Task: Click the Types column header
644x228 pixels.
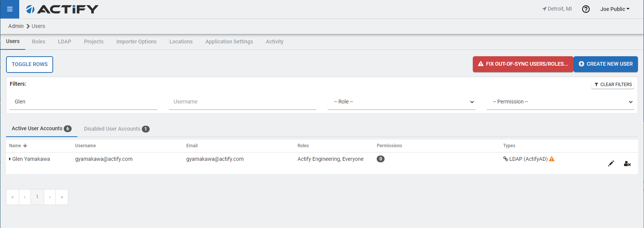Action: (x=509, y=146)
